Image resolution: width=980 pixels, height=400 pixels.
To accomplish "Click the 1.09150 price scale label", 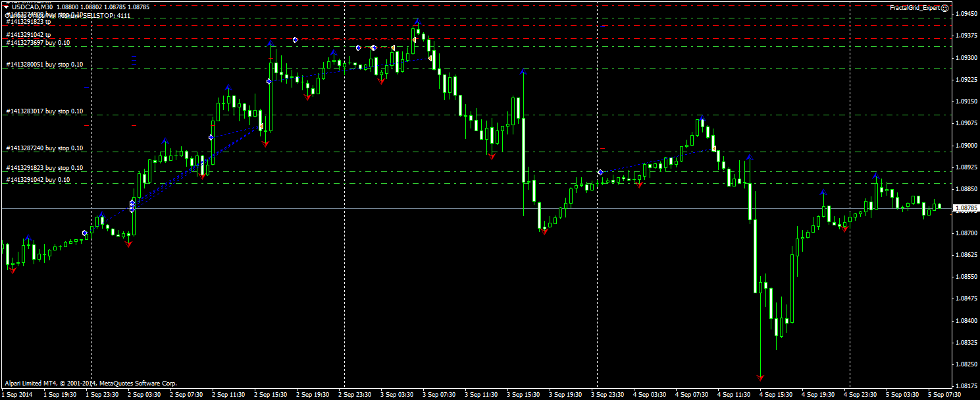I will click(967, 101).
